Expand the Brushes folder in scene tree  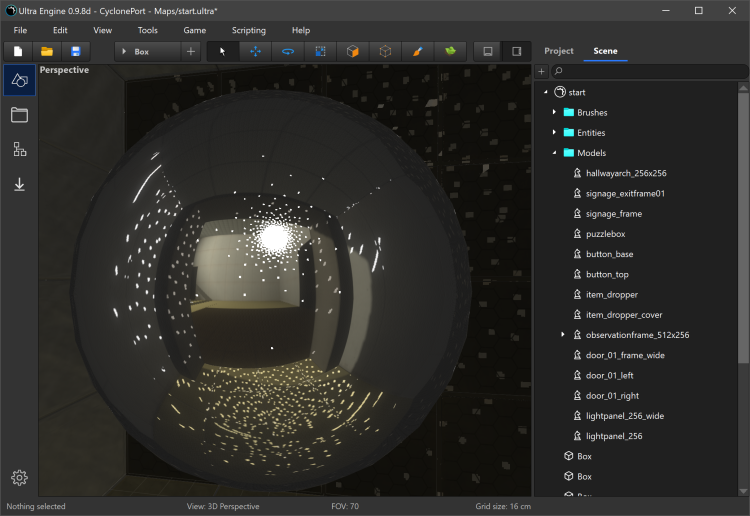(554, 112)
